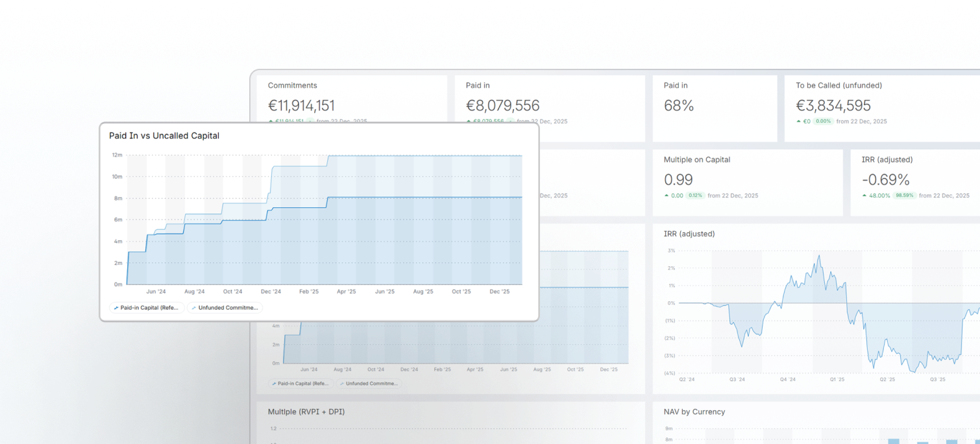This screenshot has height=444, width=980.
Task: Click the 0.12% badge under Multiple on Capital
Action: [x=695, y=195]
